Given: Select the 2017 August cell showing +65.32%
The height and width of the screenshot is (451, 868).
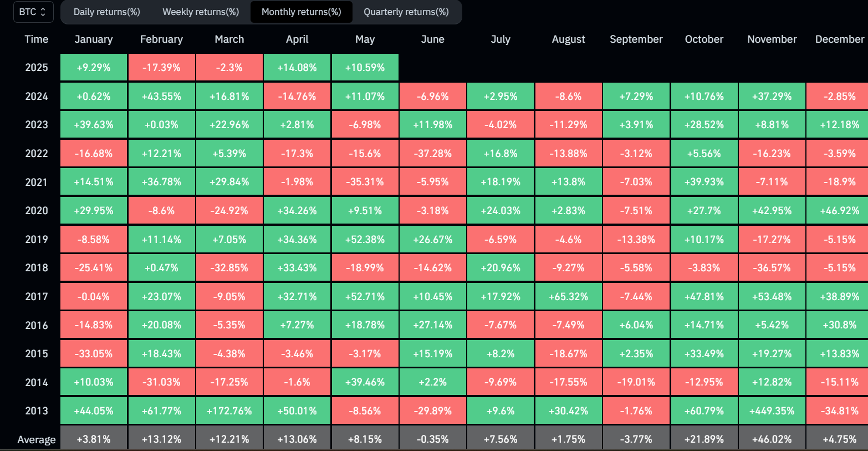Looking at the screenshot, I should 569,297.
